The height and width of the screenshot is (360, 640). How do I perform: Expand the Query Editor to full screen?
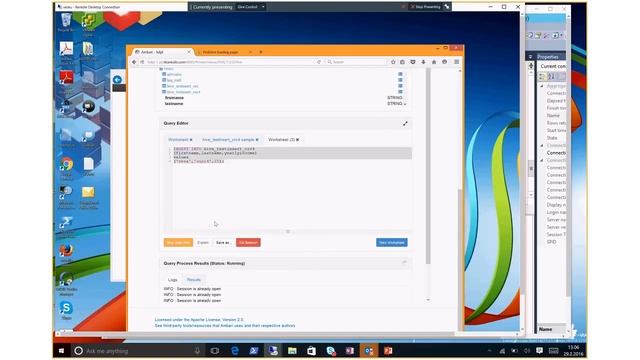coord(405,123)
